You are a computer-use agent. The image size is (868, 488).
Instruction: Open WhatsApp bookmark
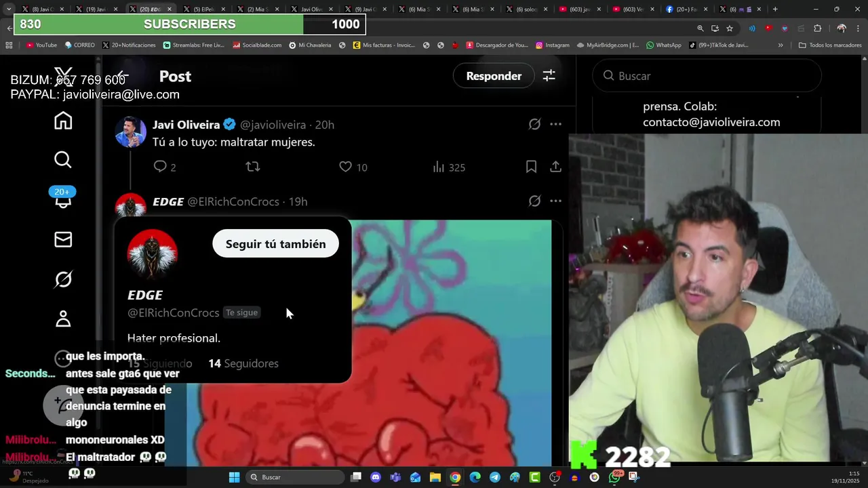pyautogui.click(x=664, y=45)
